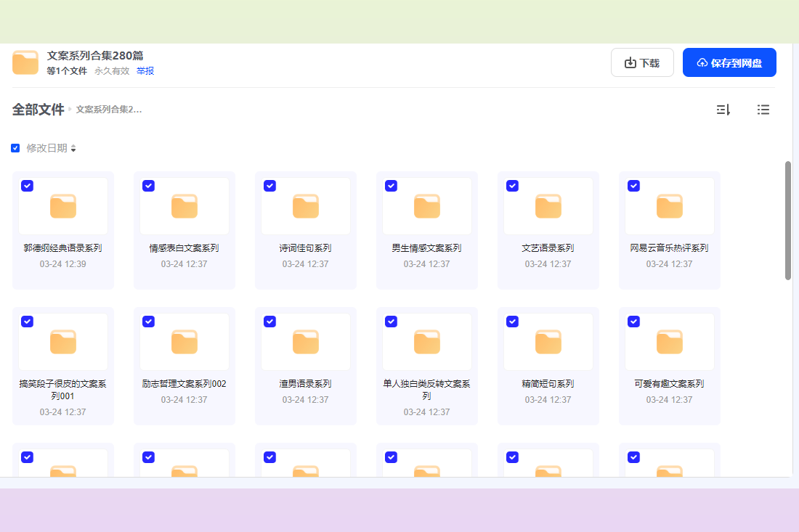Image resolution: width=799 pixels, height=532 pixels.
Task: Click the 保存到网盘 button
Action: click(729, 62)
